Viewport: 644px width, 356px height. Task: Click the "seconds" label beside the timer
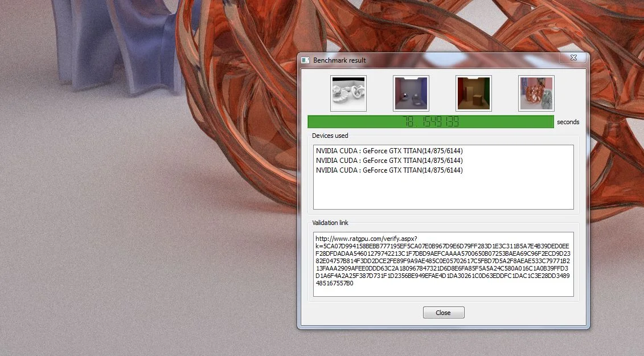[x=568, y=122]
